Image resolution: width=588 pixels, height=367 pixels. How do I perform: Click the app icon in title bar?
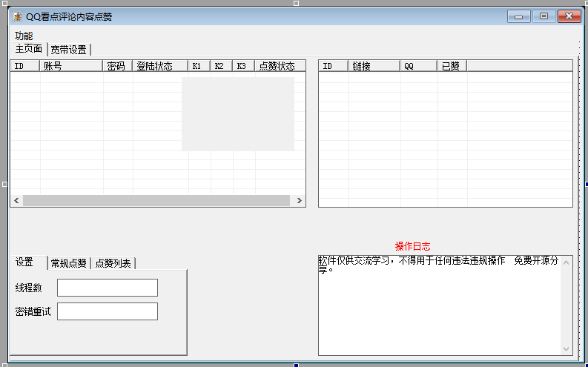coord(17,17)
